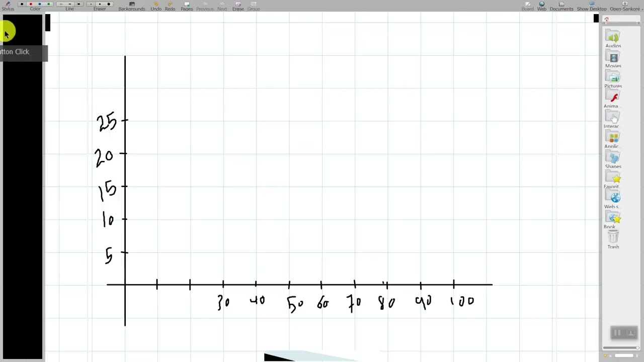The height and width of the screenshot is (362, 644).
Task: Click the library home icon
Action: pyautogui.click(x=607, y=20)
